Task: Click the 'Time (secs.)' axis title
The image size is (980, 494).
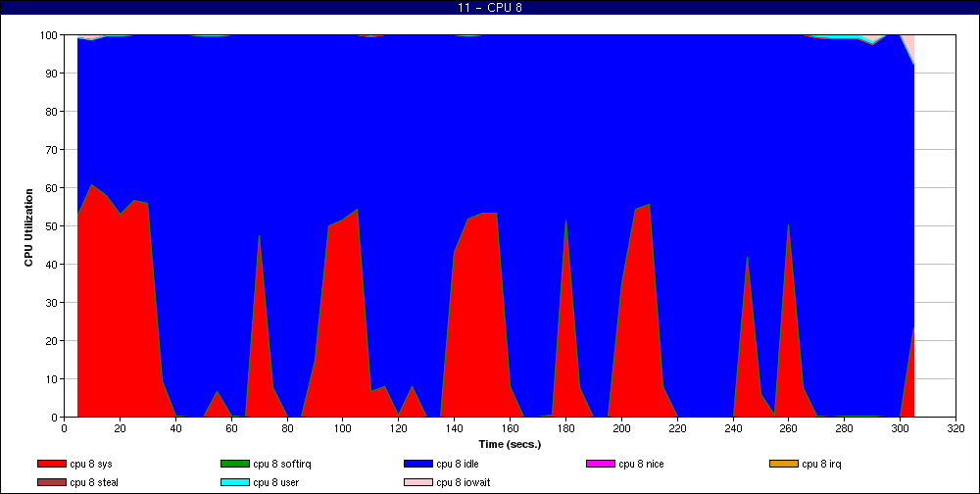Action: click(510, 445)
